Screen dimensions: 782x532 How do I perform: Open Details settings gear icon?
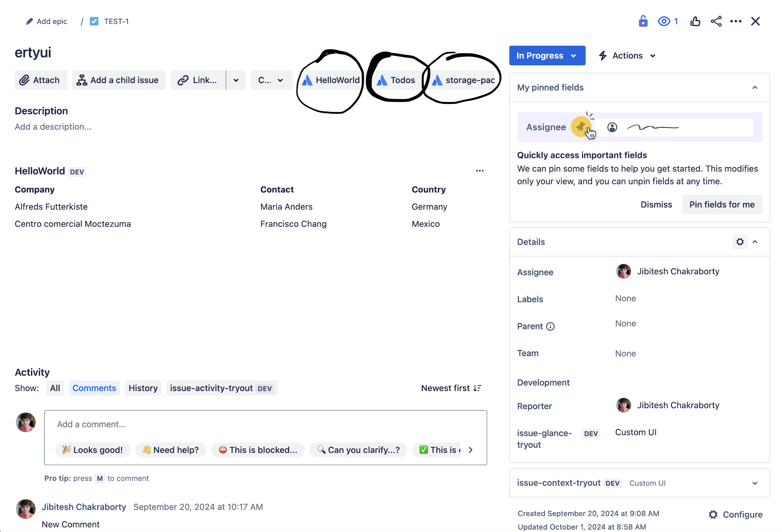(740, 242)
